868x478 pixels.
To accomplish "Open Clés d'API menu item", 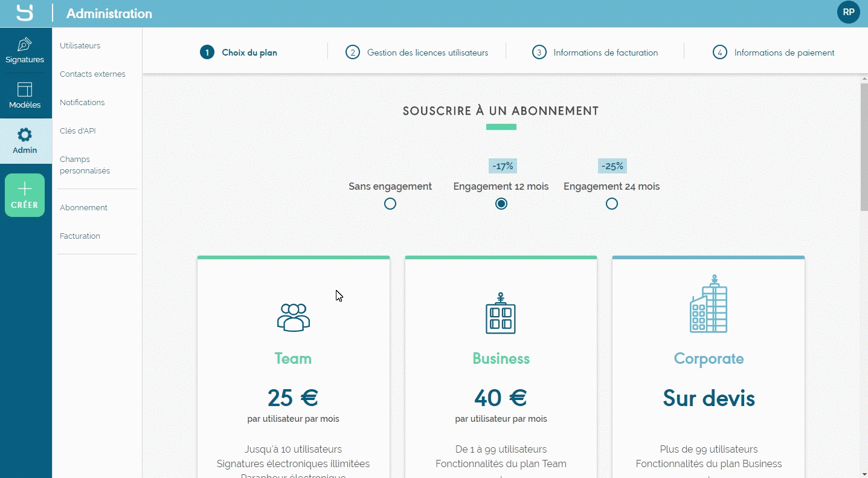I will click(78, 131).
